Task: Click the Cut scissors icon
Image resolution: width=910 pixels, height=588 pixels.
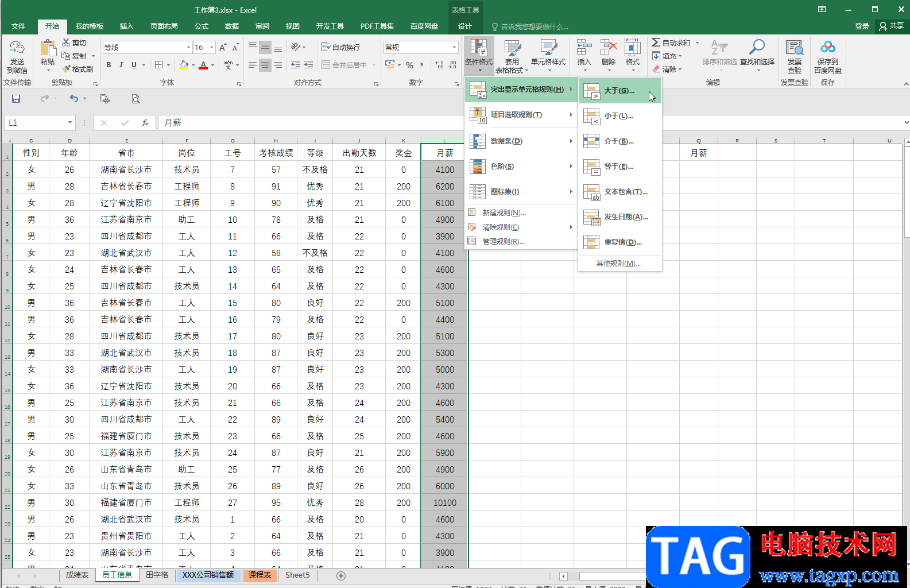Action: (x=67, y=42)
